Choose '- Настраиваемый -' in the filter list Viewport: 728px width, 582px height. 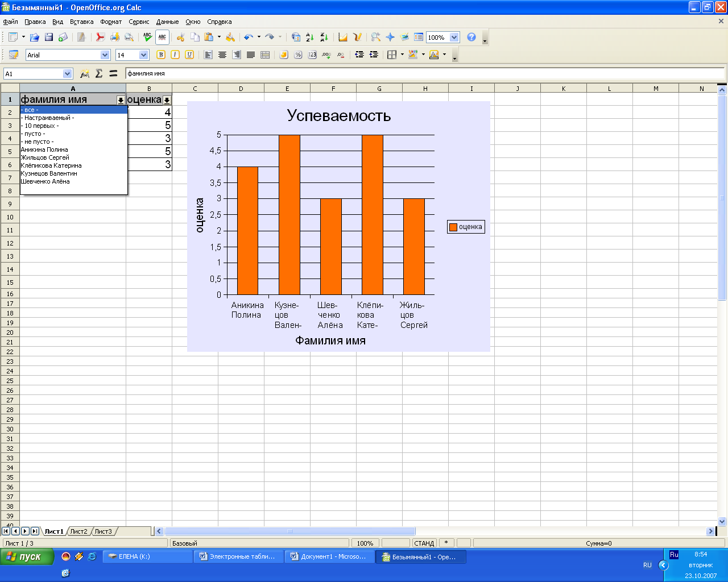pos(74,118)
